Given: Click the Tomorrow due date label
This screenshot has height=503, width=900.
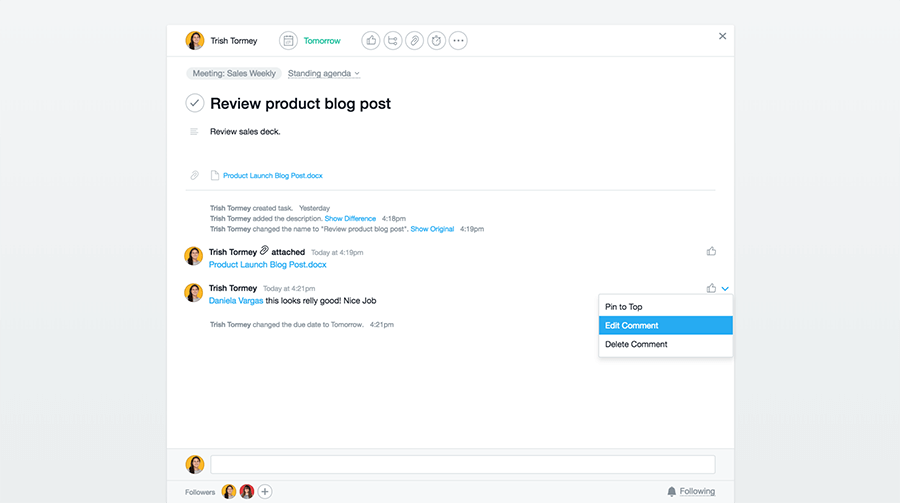Looking at the screenshot, I should pyautogui.click(x=322, y=41).
